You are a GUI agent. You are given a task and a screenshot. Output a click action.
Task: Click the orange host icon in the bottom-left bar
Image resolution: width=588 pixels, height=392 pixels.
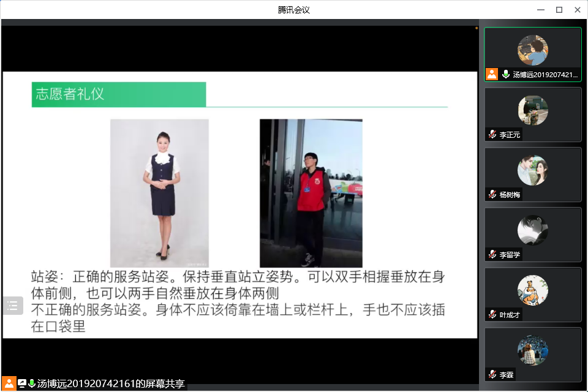[x=9, y=383]
